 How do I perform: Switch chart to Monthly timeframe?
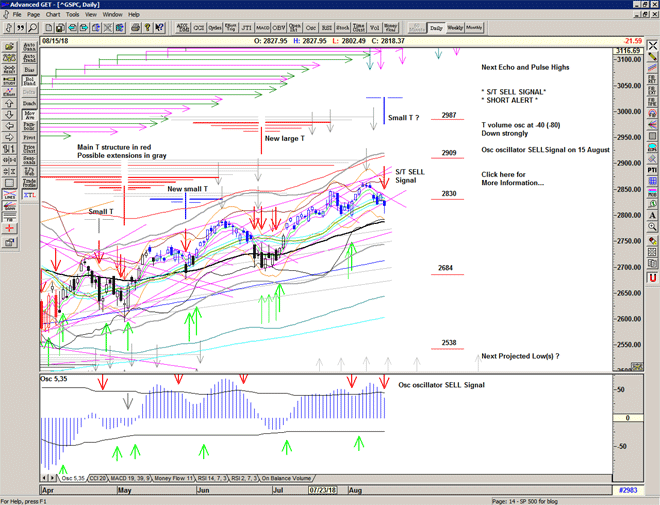pyautogui.click(x=474, y=29)
